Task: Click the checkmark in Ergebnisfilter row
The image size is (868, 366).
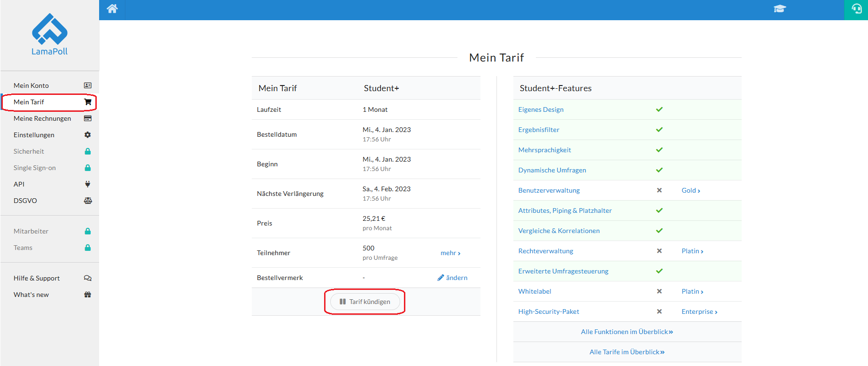Action: [659, 130]
